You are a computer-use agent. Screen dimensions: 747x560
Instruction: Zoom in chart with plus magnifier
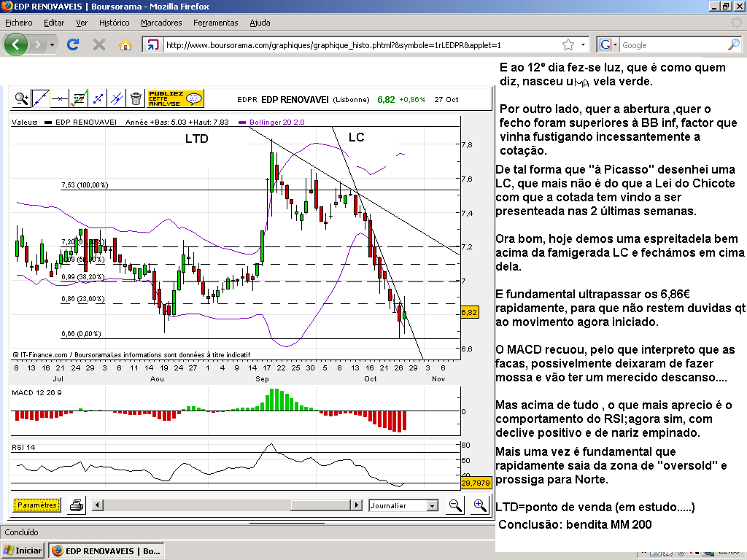pos(480,505)
